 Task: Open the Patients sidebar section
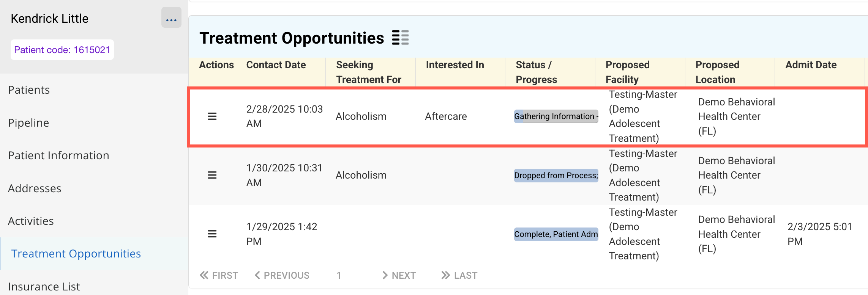tap(29, 90)
